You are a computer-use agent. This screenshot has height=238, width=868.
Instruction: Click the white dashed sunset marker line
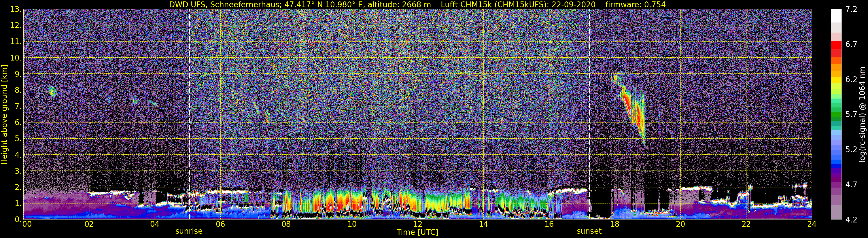[589, 114]
